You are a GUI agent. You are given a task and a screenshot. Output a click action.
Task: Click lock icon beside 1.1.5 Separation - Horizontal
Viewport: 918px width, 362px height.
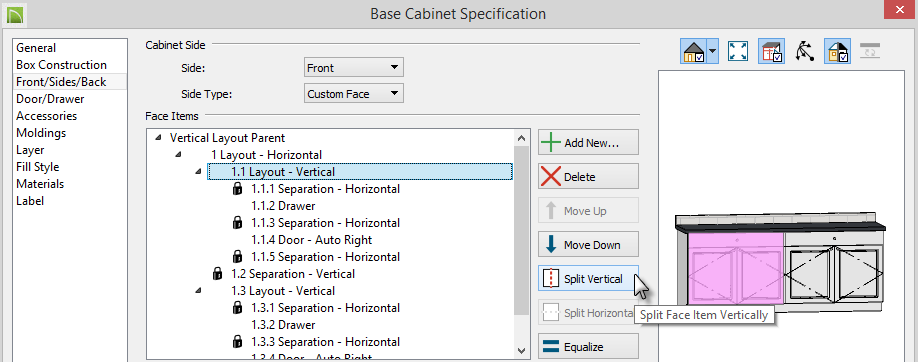pyautogui.click(x=237, y=257)
